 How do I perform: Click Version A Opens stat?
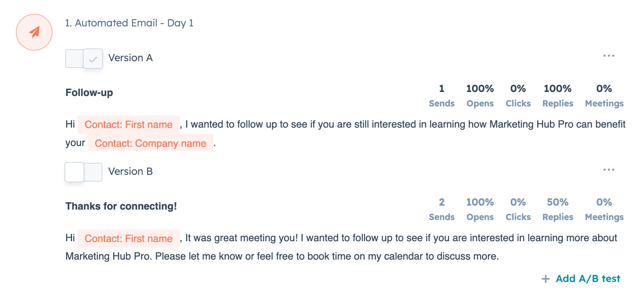(x=480, y=96)
